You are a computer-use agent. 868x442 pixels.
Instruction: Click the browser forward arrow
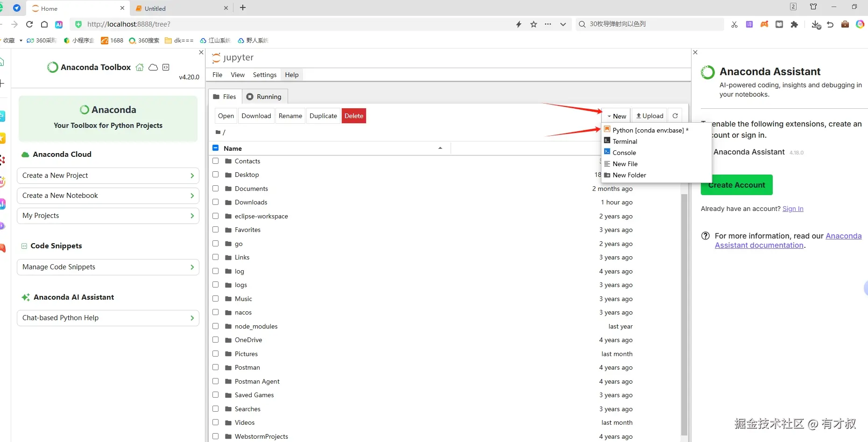(14, 24)
